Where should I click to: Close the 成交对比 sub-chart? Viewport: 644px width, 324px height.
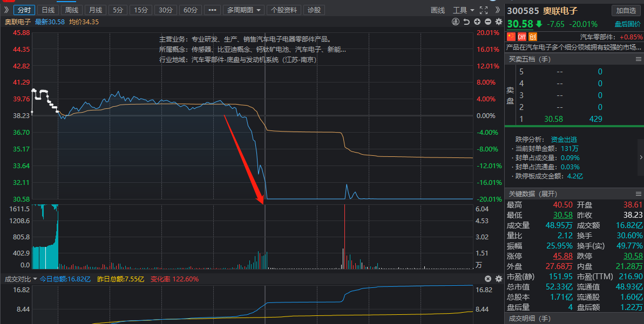pyautogui.click(x=488, y=279)
